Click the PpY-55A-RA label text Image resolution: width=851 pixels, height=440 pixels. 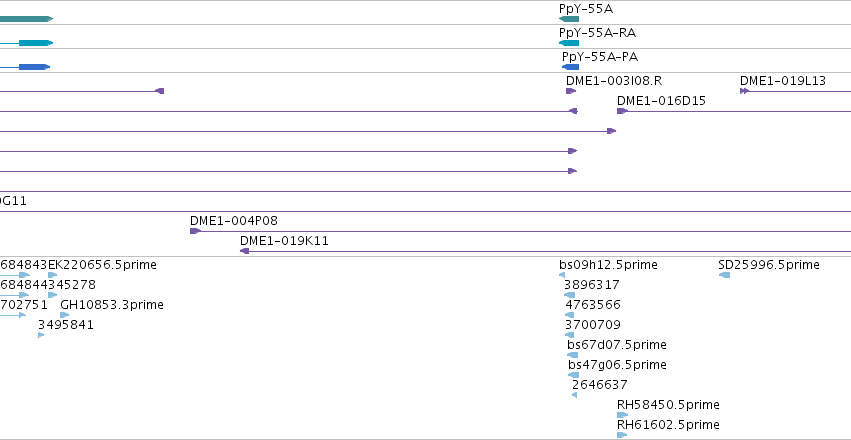[598, 33]
